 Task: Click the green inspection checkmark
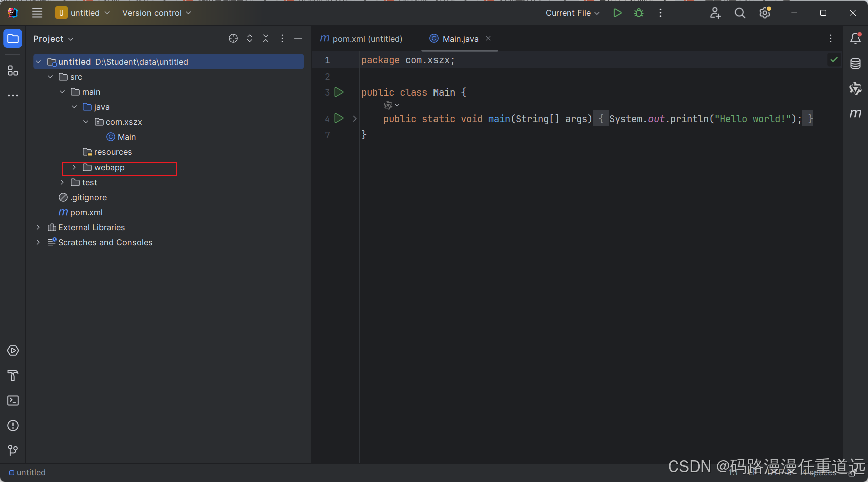click(834, 60)
